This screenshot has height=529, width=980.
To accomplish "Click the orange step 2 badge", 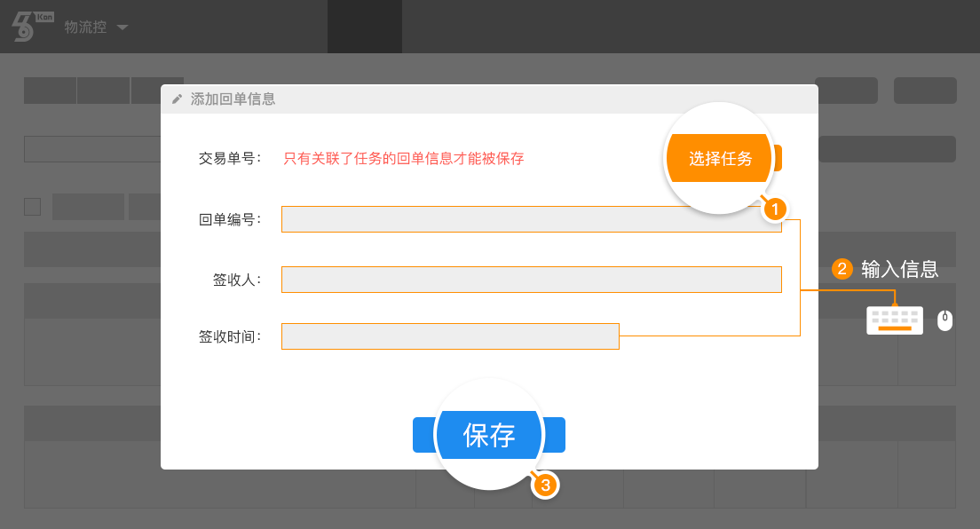I will point(842,269).
